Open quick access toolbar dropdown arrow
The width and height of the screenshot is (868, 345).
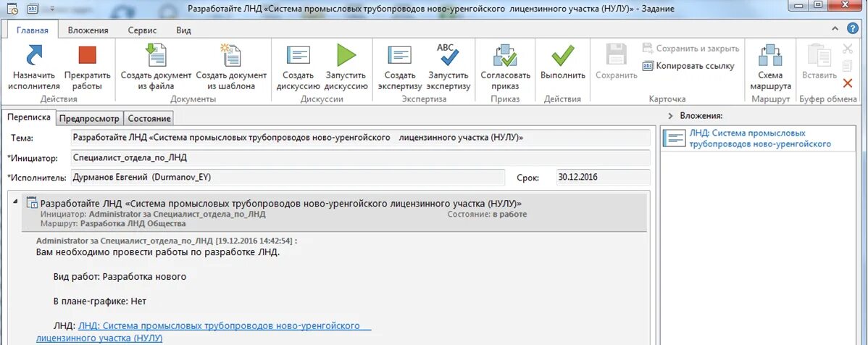(52, 9)
